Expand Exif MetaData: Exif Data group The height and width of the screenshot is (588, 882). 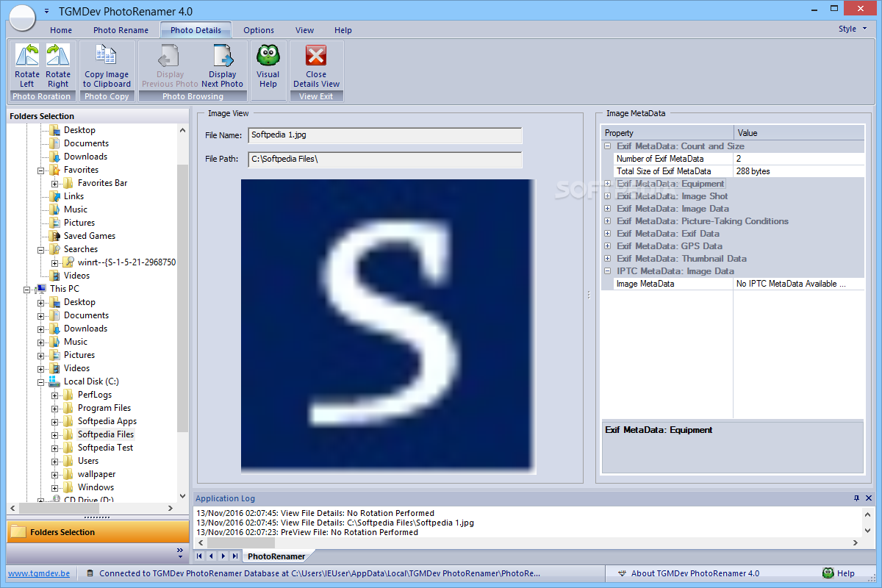(x=608, y=234)
